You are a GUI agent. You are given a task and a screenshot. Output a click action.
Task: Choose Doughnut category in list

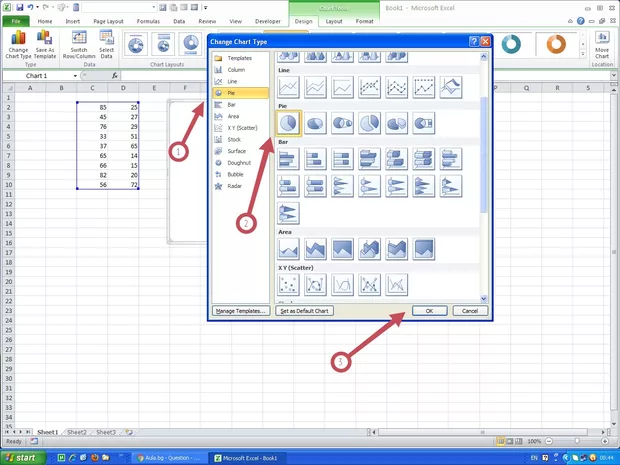click(240, 163)
